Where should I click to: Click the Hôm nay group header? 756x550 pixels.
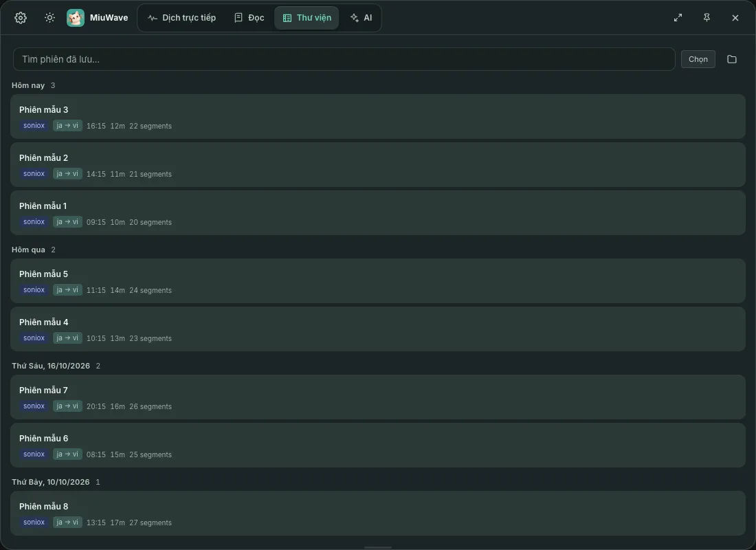(x=28, y=85)
